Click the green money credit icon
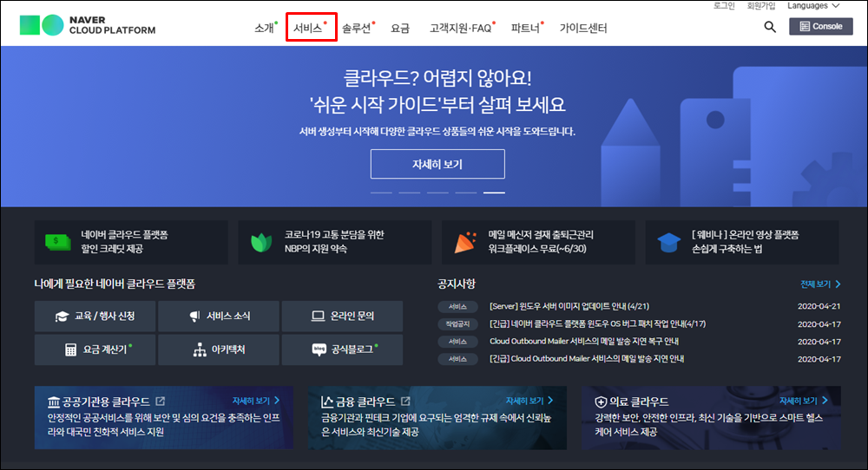The image size is (868, 470). [x=58, y=242]
